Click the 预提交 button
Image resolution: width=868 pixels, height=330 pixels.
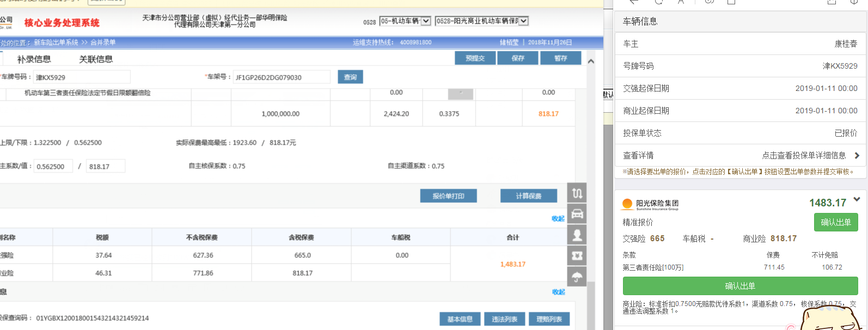475,58
